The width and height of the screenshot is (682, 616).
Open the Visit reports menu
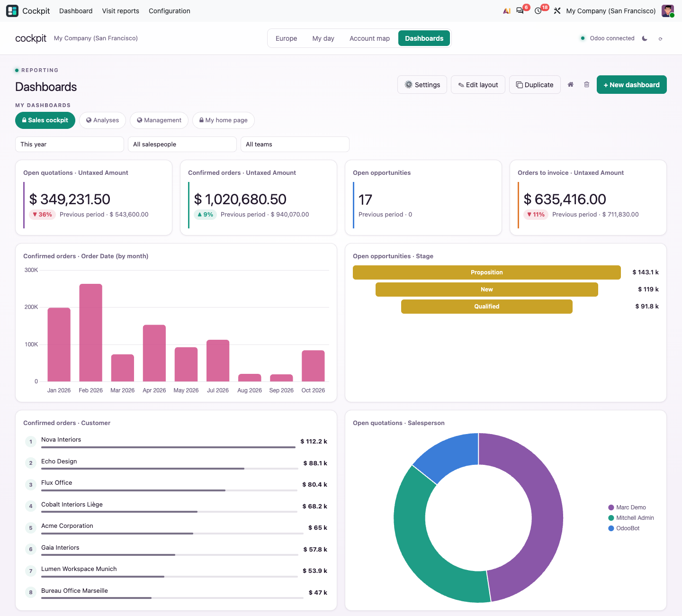(121, 11)
